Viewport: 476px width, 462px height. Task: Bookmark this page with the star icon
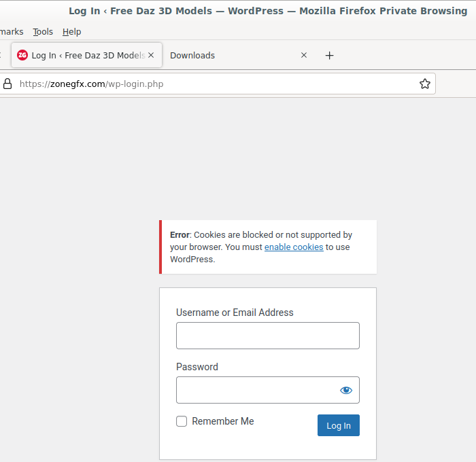coord(425,84)
